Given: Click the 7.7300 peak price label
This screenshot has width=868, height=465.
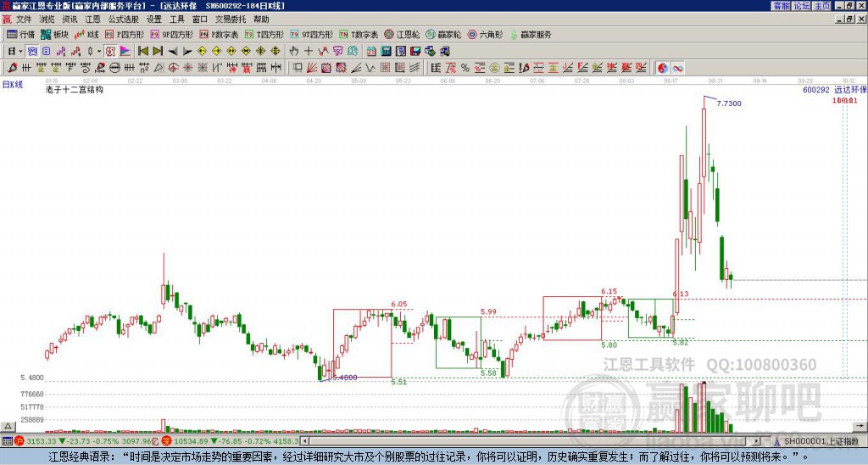Looking at the screenshot, I should 729,104.
